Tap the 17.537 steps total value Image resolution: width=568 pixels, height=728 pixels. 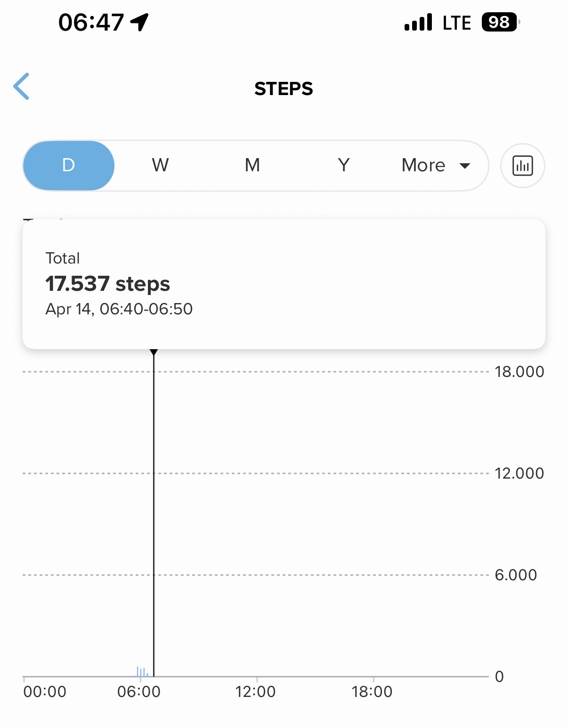107,284
